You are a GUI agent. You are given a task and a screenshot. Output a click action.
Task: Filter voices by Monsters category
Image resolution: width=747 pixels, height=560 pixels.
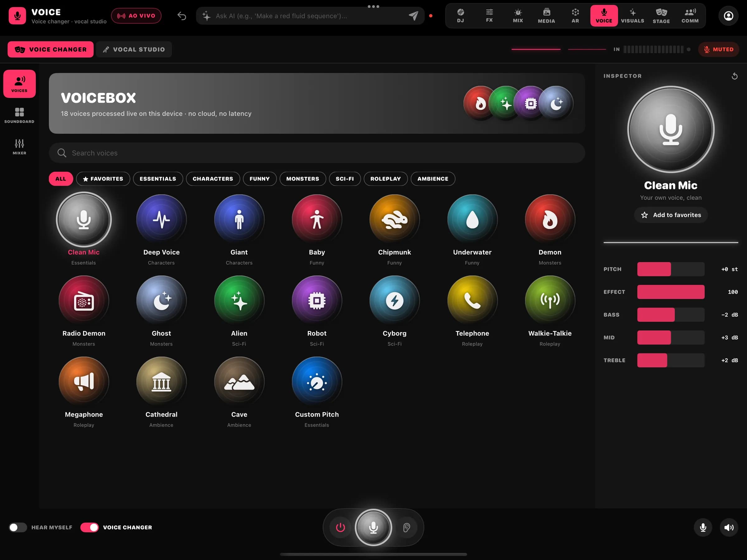click(303, 179)
